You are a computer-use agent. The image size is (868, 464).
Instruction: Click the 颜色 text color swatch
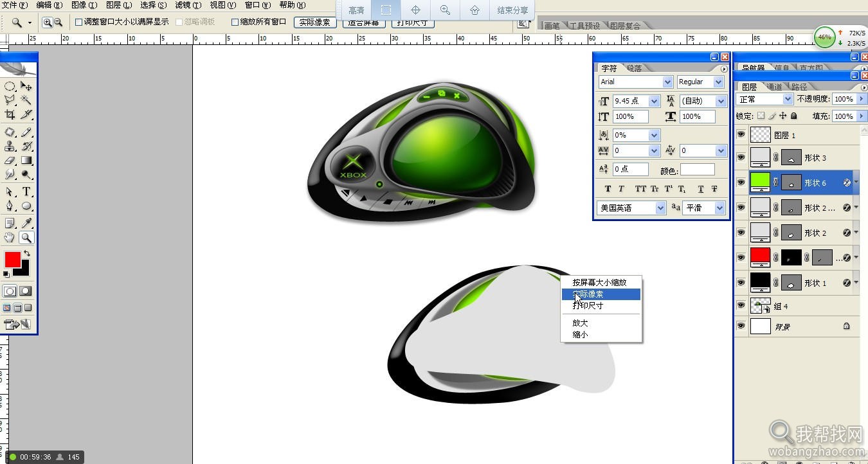pyautogui.click(x=698, y=170)
